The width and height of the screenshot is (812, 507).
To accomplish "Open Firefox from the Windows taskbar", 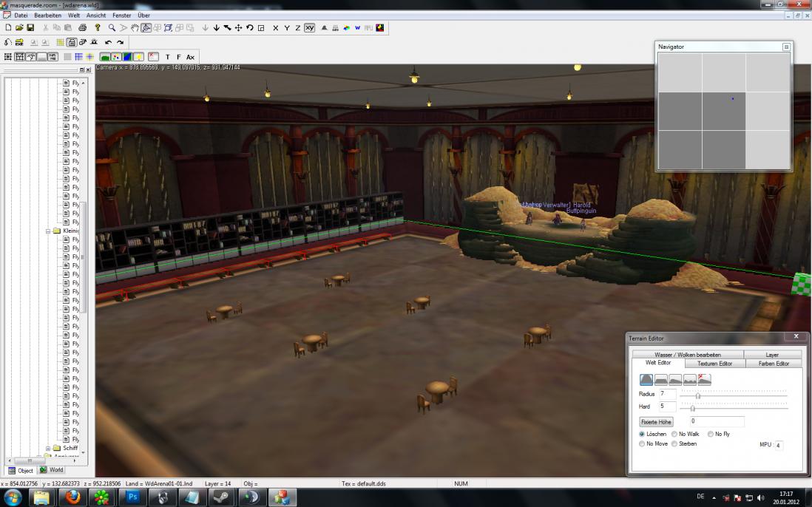I will pyautogui.click(x=73, y=497).
